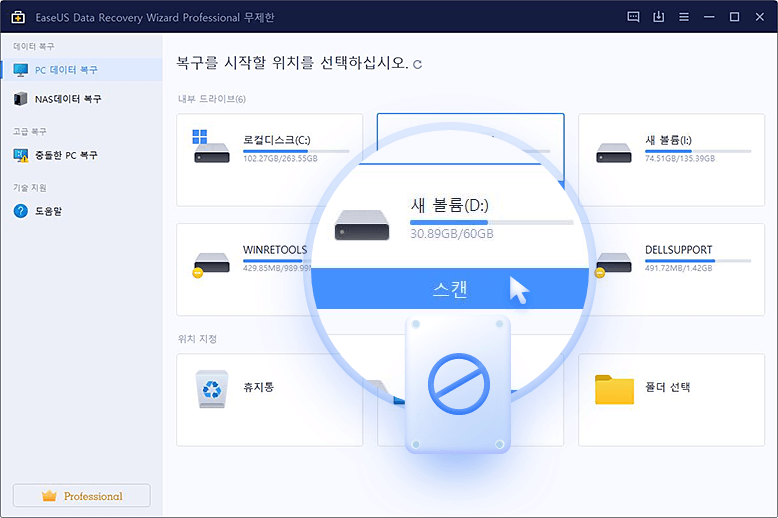This screenshot has height=518, width=778.
Task: Open 폴더 선택 folder icon
Action: pos(614,389)
